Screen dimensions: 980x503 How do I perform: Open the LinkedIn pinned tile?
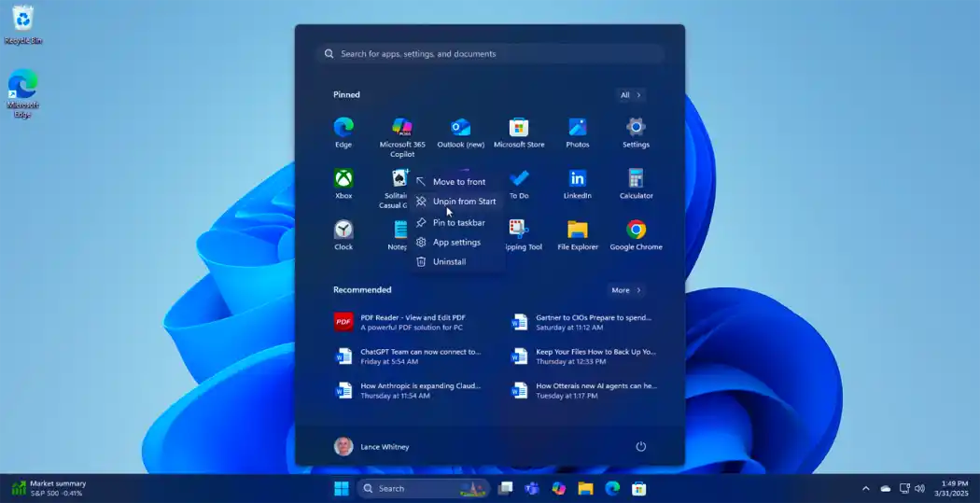[578, 185]
